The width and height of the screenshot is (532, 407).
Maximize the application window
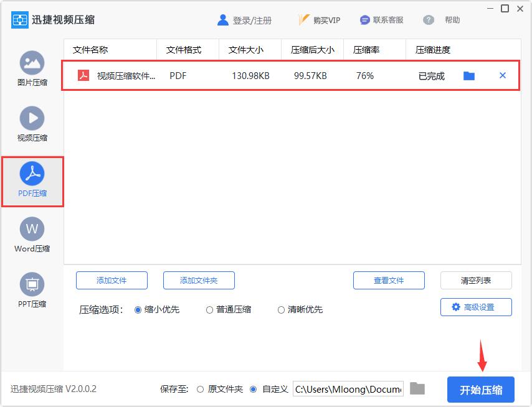coord(505,9)
